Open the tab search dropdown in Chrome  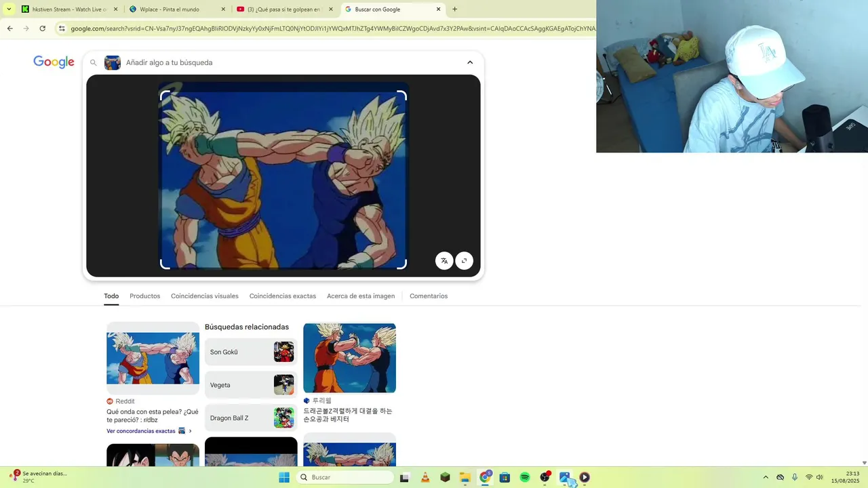[x=9, y=9]
